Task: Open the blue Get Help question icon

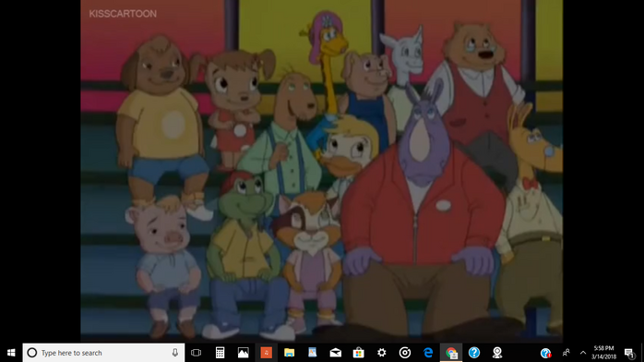Action: click(474, 353)
